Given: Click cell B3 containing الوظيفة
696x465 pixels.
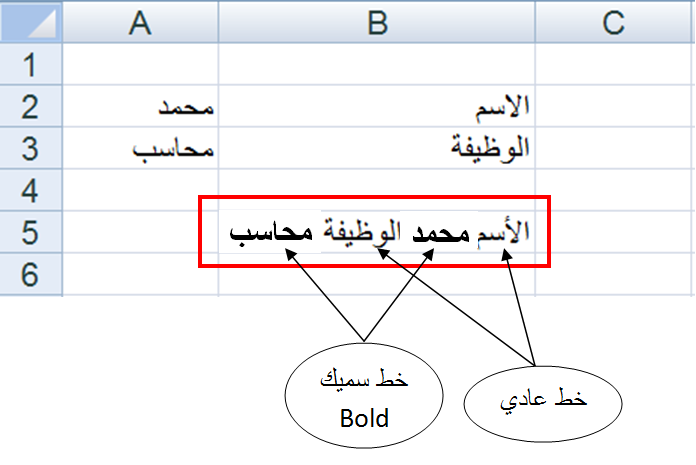Looking at the screenshot, I should tap(377, 148).
